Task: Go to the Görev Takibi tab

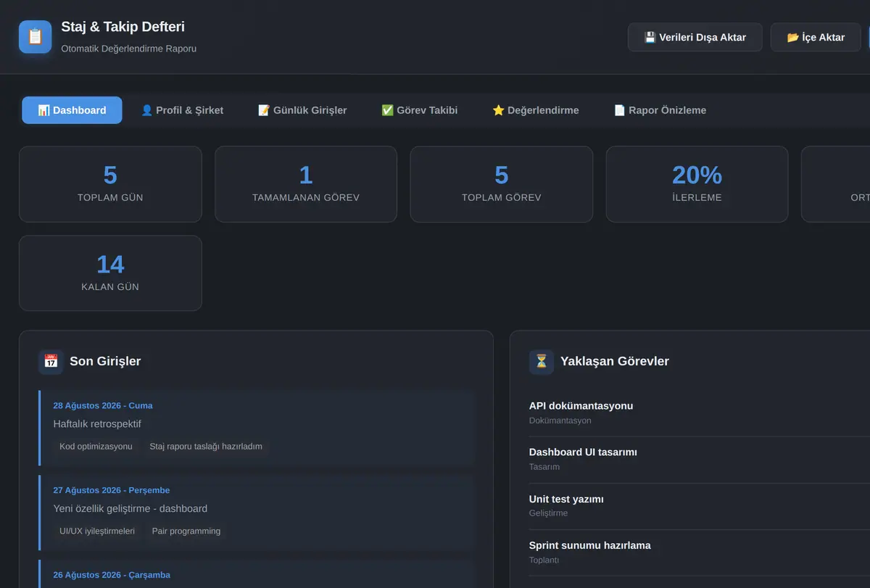Action: [x=420, y=110]
